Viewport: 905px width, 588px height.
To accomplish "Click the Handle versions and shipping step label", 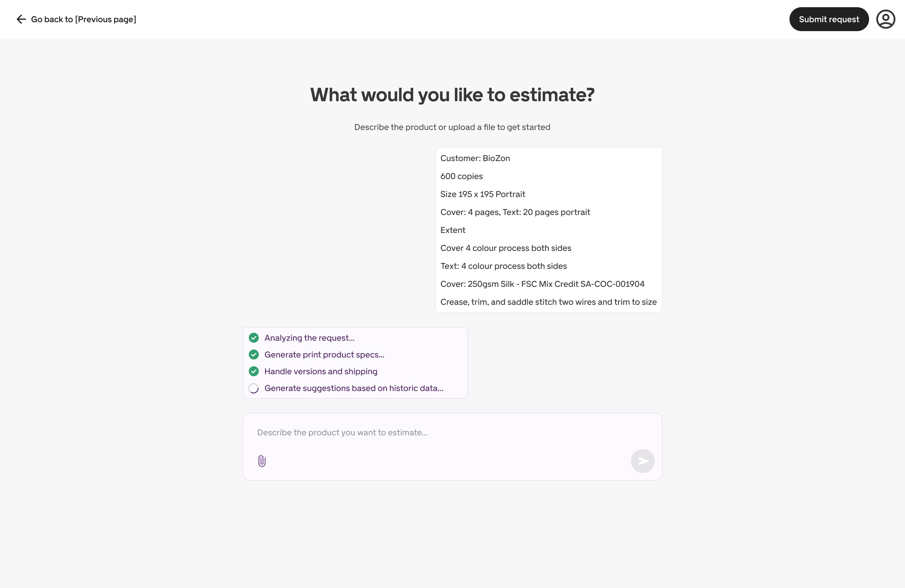I will pyautogui.click(x=321, y=371).
